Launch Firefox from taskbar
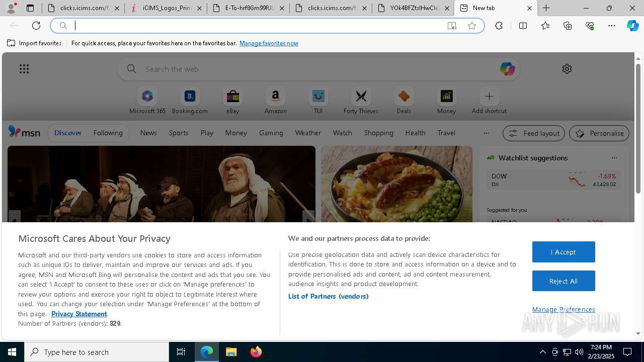Screen dimensions: 644x362 (256, 352)
